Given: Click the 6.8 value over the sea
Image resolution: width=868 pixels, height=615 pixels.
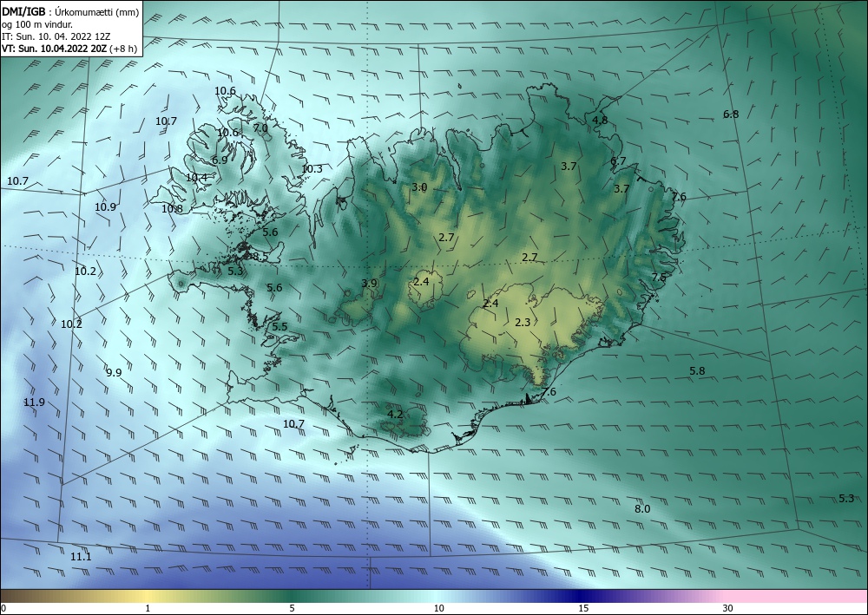Looking at the screenshot, I should point(731,114).
